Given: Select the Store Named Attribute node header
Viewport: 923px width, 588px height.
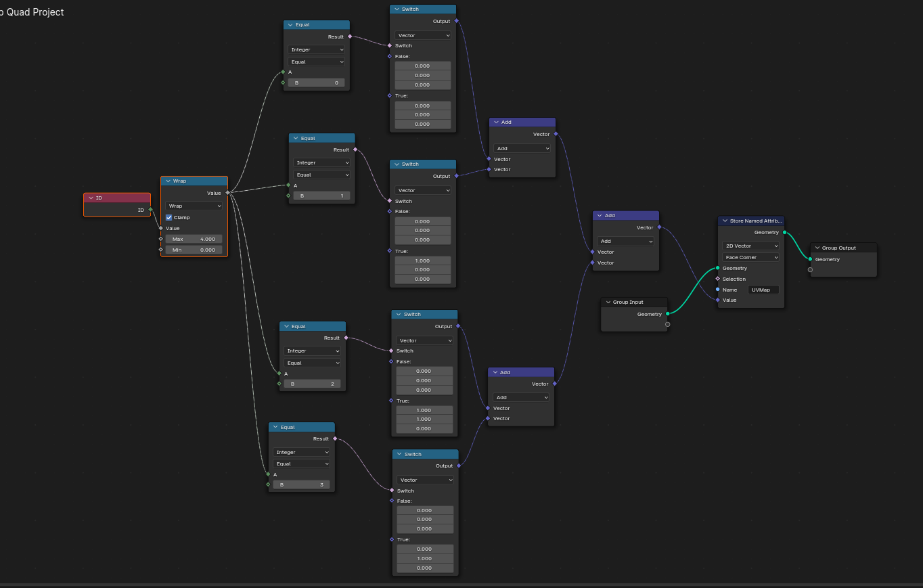Looking at the screenshot, I should point(751,221).
